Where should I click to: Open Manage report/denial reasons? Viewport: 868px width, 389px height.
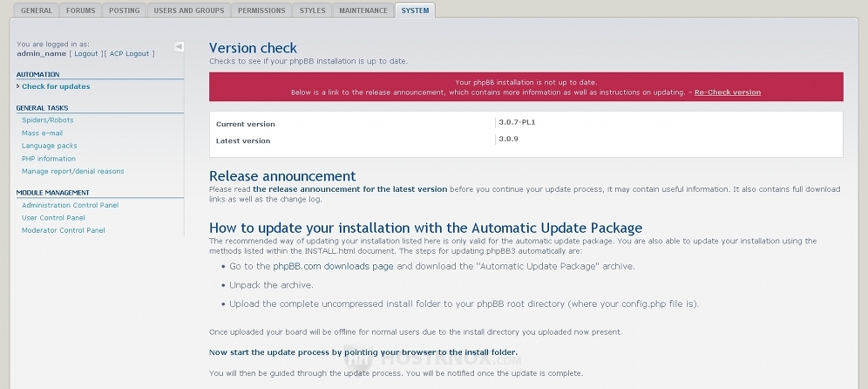coord(73,171)
